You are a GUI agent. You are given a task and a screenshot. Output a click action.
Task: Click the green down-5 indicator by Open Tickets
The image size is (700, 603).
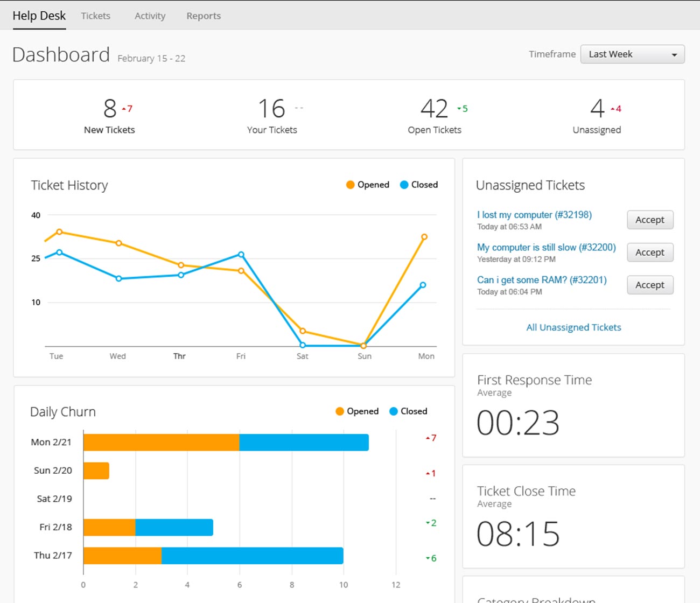click(463, 109)
